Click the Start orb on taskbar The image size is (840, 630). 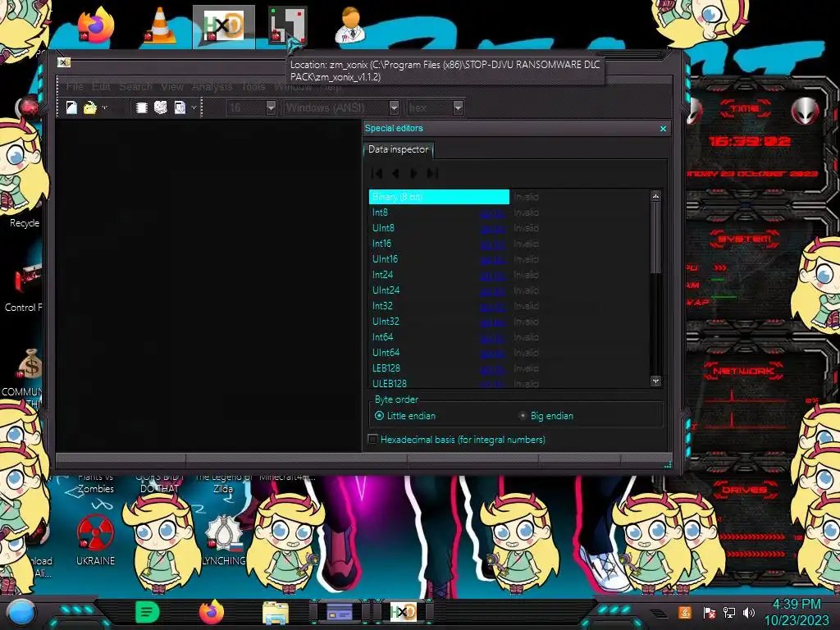(x=21, y=612)
